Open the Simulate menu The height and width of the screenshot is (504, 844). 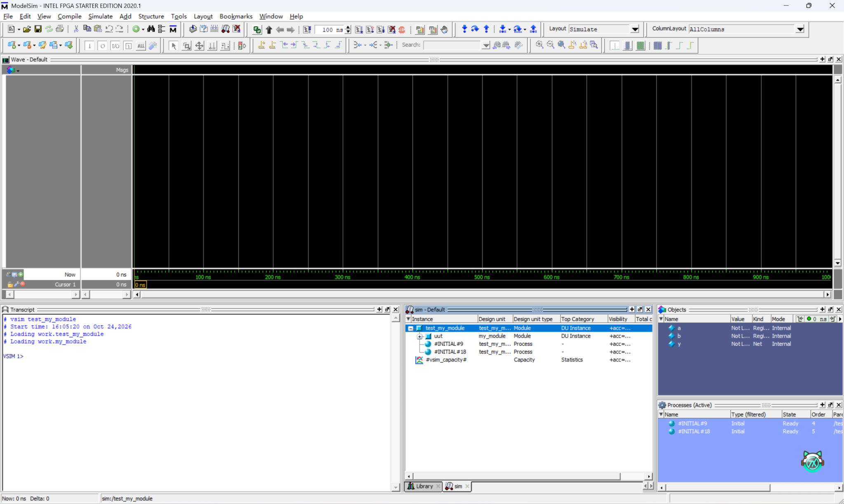point(100,16)
